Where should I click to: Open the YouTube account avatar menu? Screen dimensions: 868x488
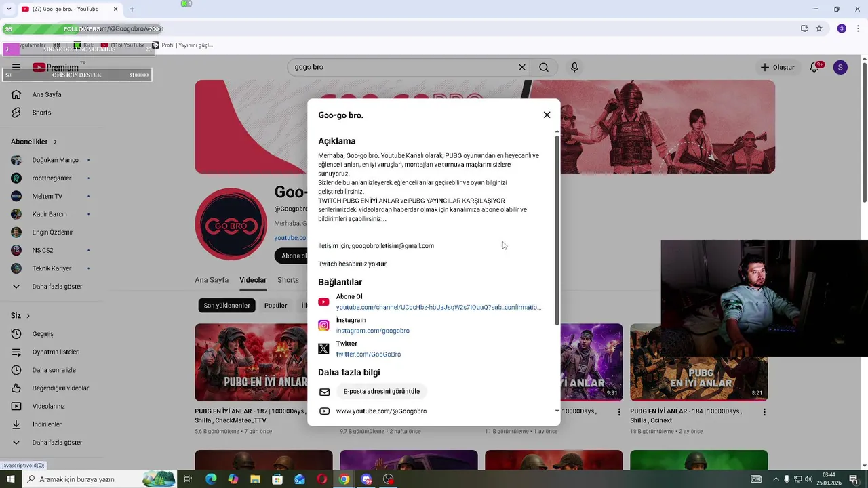[840, 67]
